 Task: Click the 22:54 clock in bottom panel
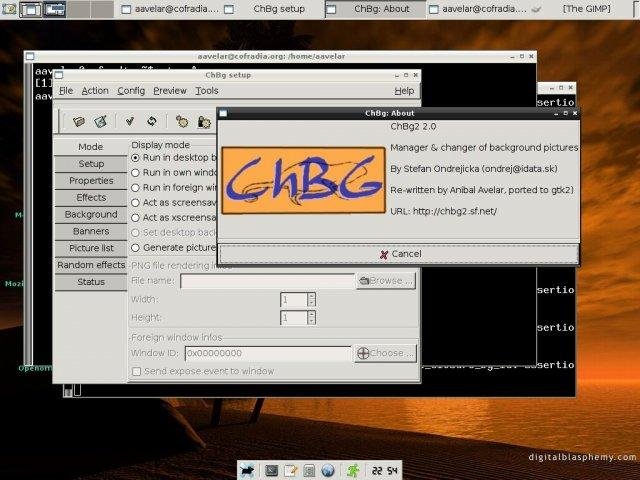tap(384, 471)
